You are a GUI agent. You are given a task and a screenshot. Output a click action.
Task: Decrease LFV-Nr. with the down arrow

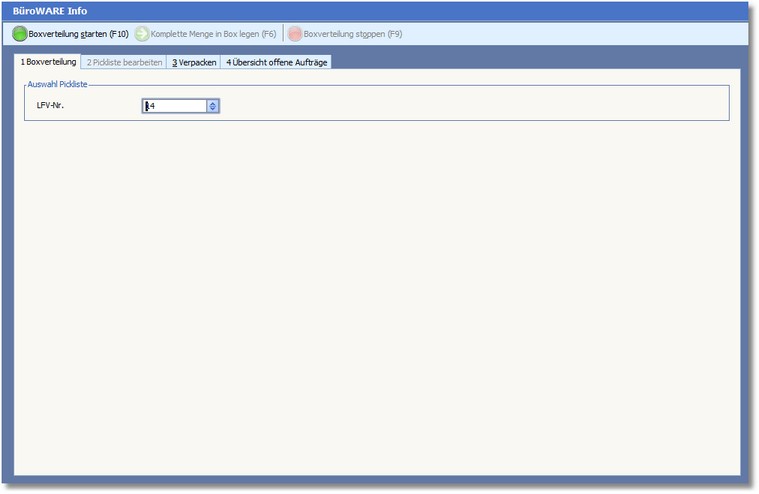tap(212, 108)
